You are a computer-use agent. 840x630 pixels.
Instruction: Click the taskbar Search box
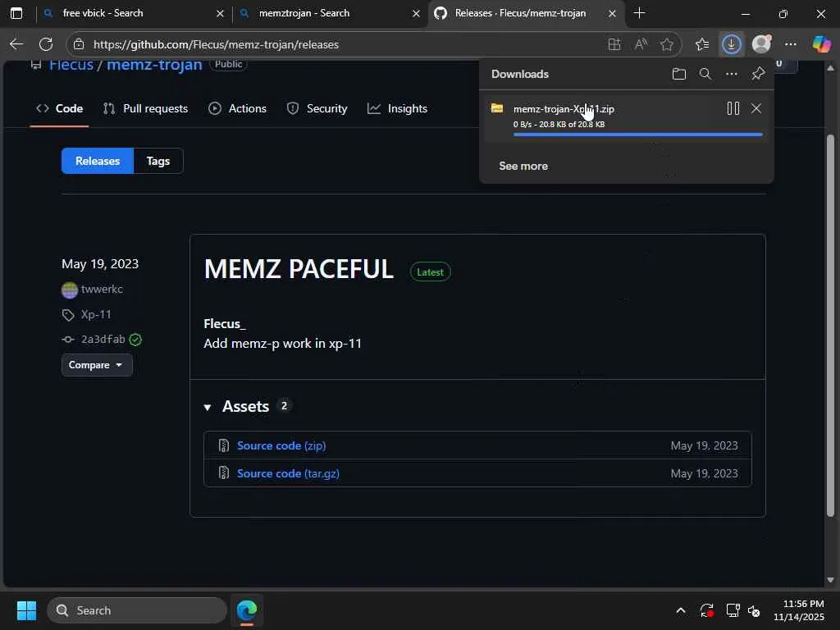point(137,610)
